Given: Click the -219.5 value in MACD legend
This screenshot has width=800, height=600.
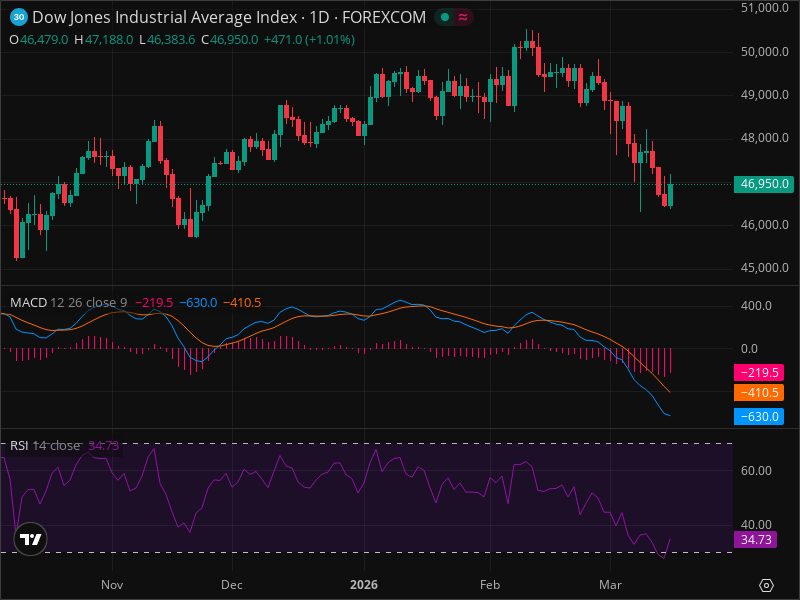Looking at the screenshot, I should (x=154, y=303).
